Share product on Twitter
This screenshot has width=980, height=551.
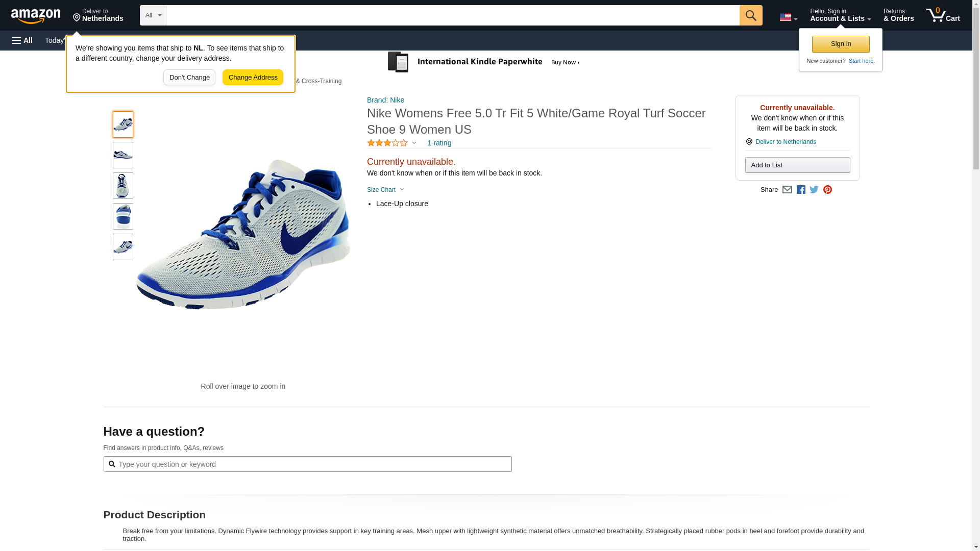pyautogui.click(x=814, y=190)
